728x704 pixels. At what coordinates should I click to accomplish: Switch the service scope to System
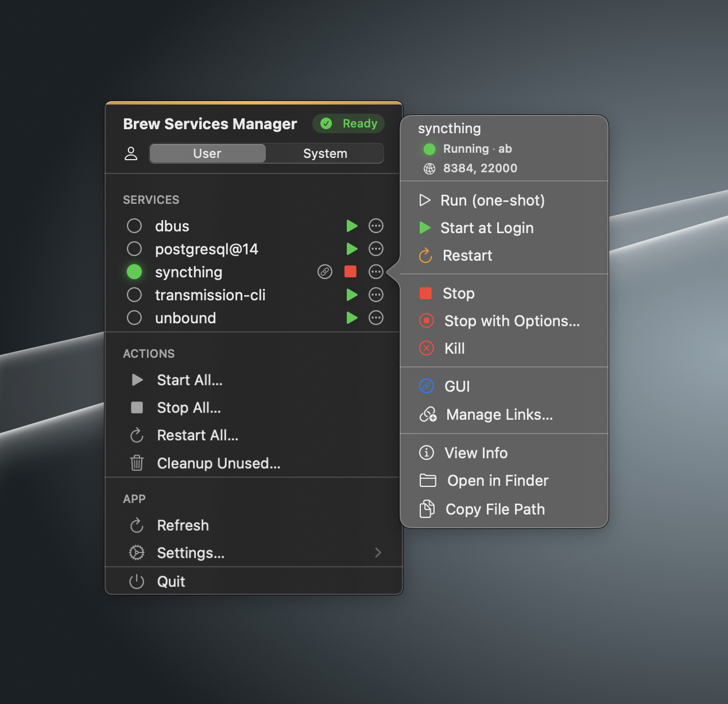(x=324, y=153)
